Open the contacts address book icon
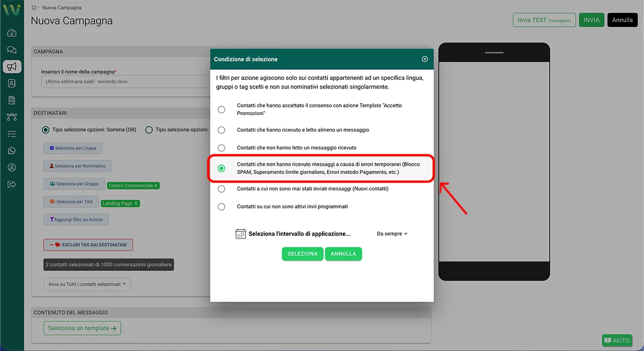 tap(12, 83)
